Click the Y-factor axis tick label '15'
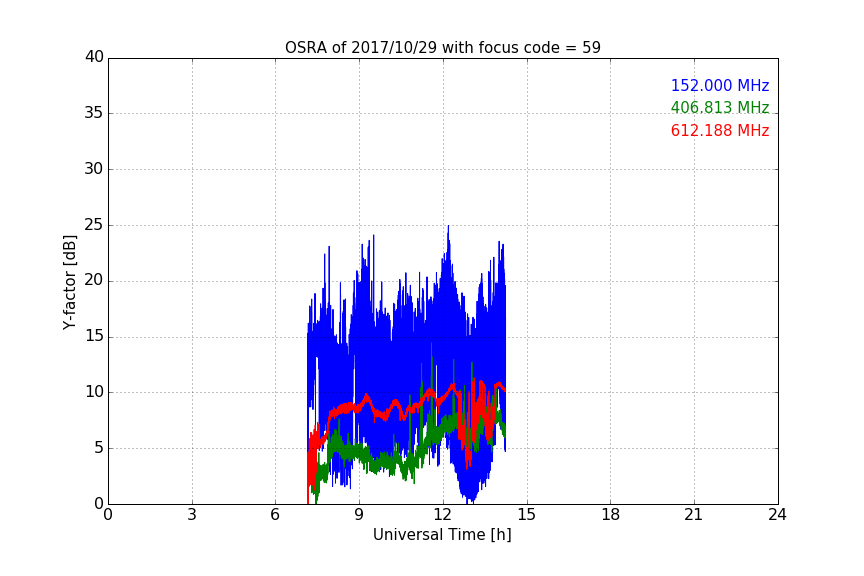864x576 pixels. pyautogui.click(x=94, y=336)
